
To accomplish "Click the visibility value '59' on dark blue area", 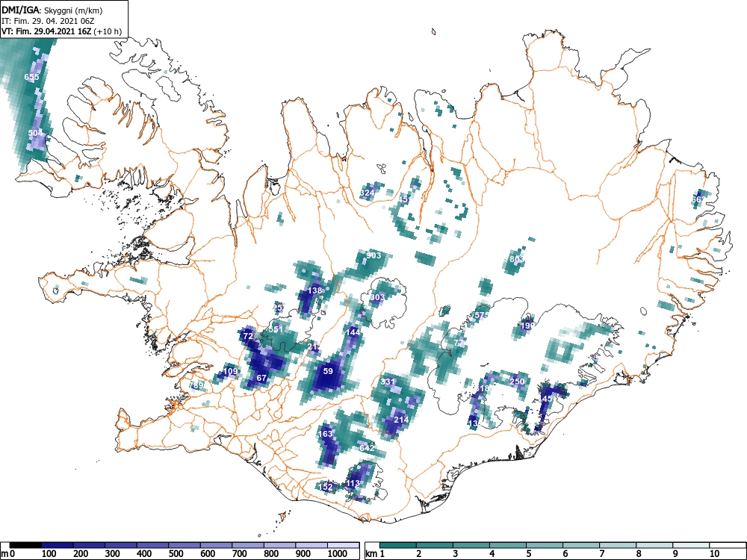I will [328, 371].
